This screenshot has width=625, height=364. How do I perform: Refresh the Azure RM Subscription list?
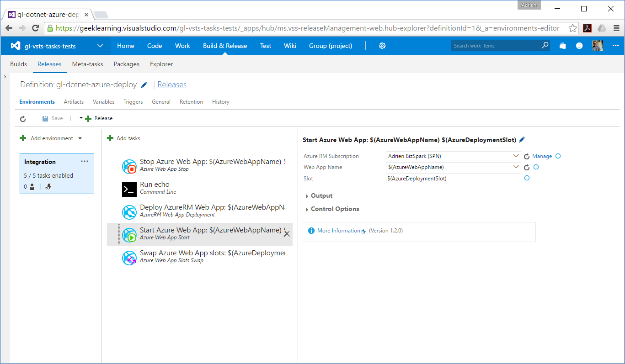point(527,156)
